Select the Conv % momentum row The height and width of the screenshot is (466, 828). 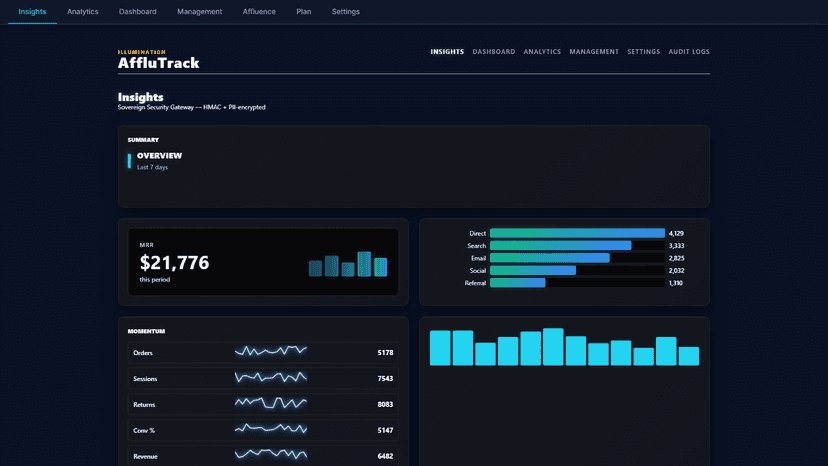[263, 430]
